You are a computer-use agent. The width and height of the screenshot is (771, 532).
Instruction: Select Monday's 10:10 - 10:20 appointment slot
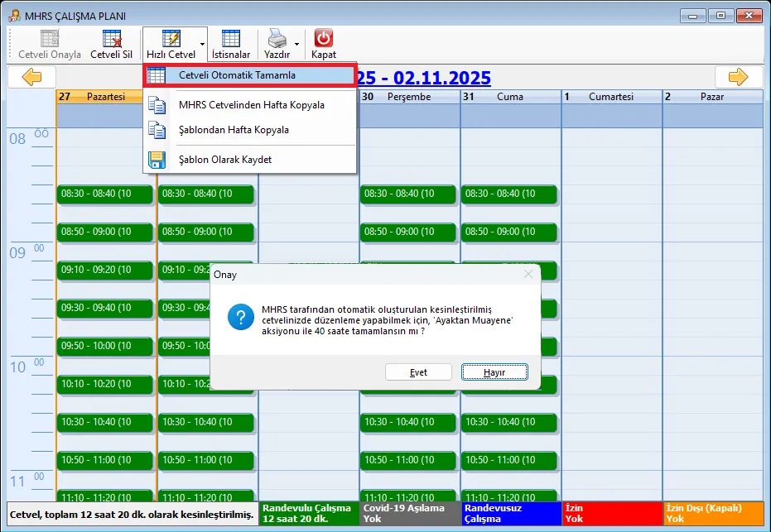pyautogui.click(x=104, y=384)
